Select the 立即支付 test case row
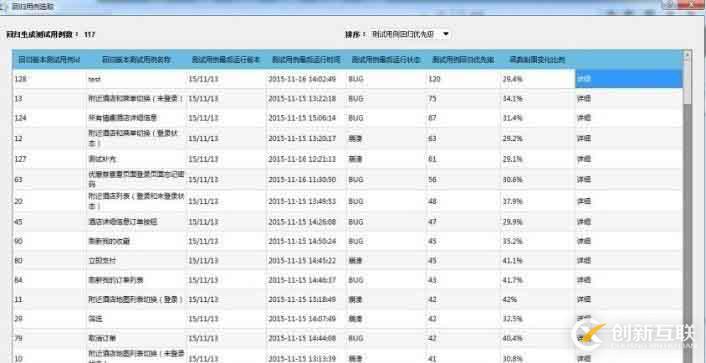Image resolution: width=706 pixels, height=363 pixels. pyautogui.click(x=348, y=261)
